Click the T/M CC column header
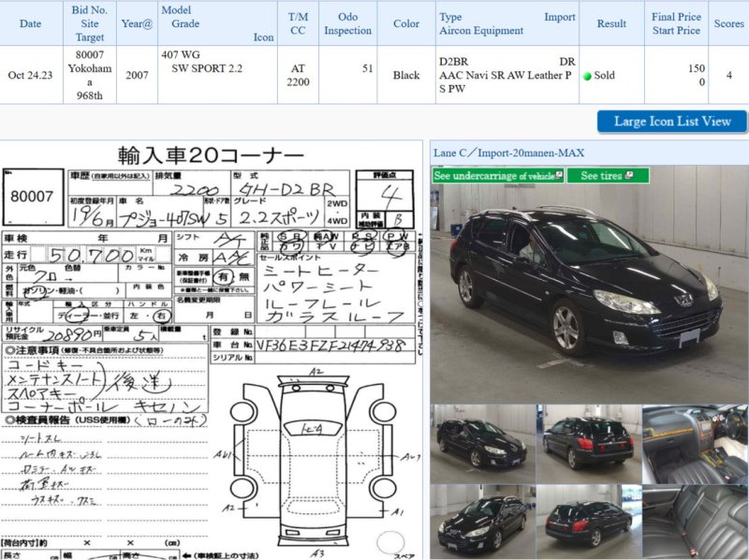The height and width of the screenshot is (560, 749). click(x=298, y=23)
